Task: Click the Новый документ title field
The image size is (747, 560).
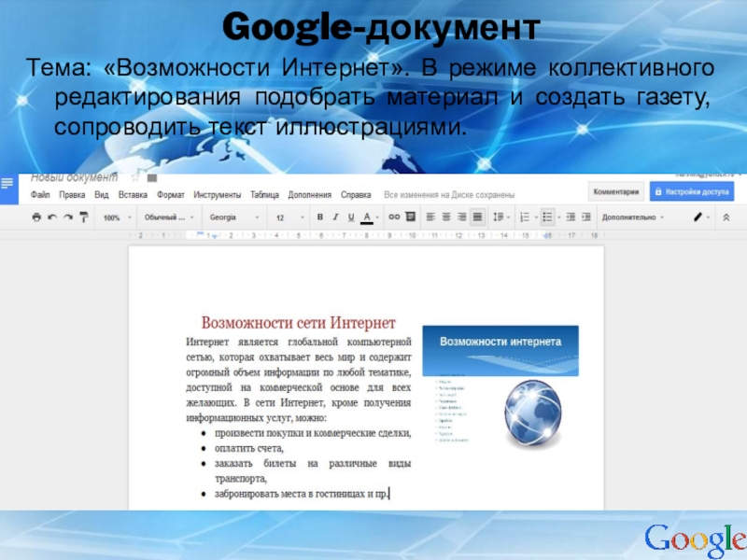Action: click(x=75, y=177)
